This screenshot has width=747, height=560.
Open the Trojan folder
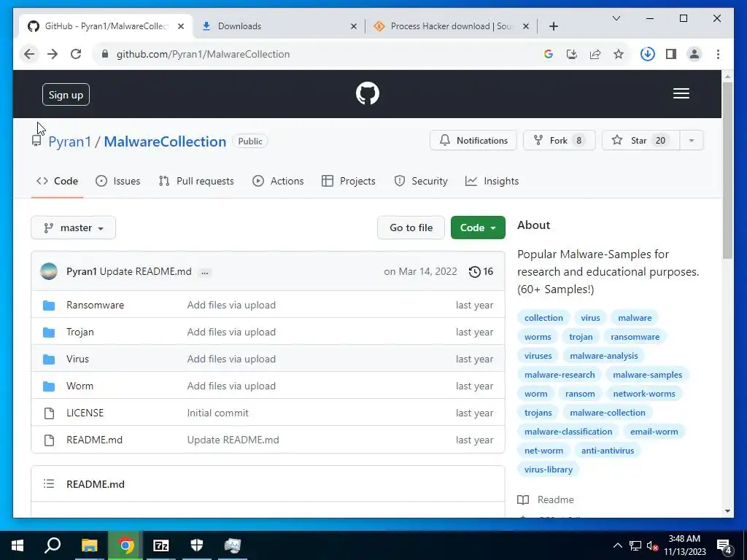point(80,332)
